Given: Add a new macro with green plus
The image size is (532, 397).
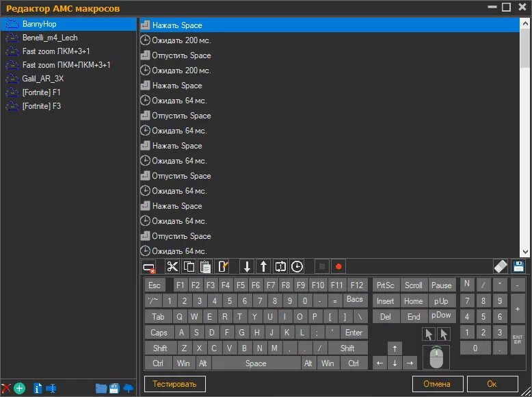Looking at the screenshot, I should click(x=19, y=388).
